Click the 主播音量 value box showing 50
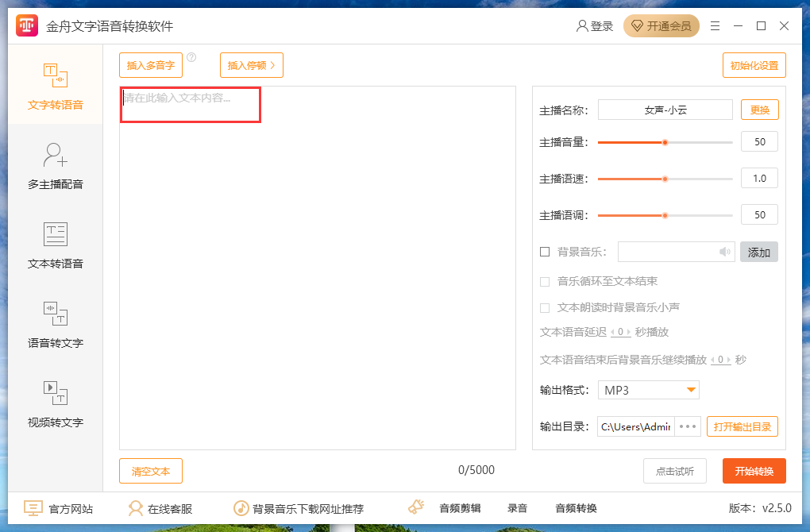Viewport: 810px width, 532px height. click(x=759, y=141)
